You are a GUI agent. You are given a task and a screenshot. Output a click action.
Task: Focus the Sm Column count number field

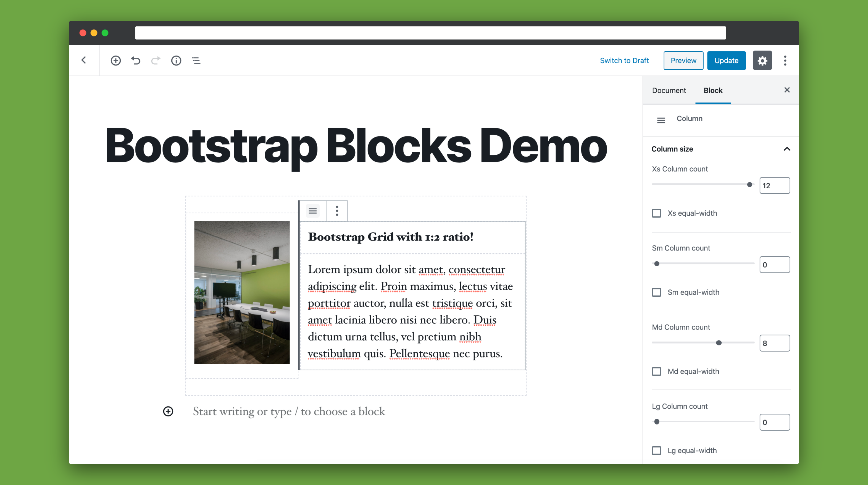point(775,265)
